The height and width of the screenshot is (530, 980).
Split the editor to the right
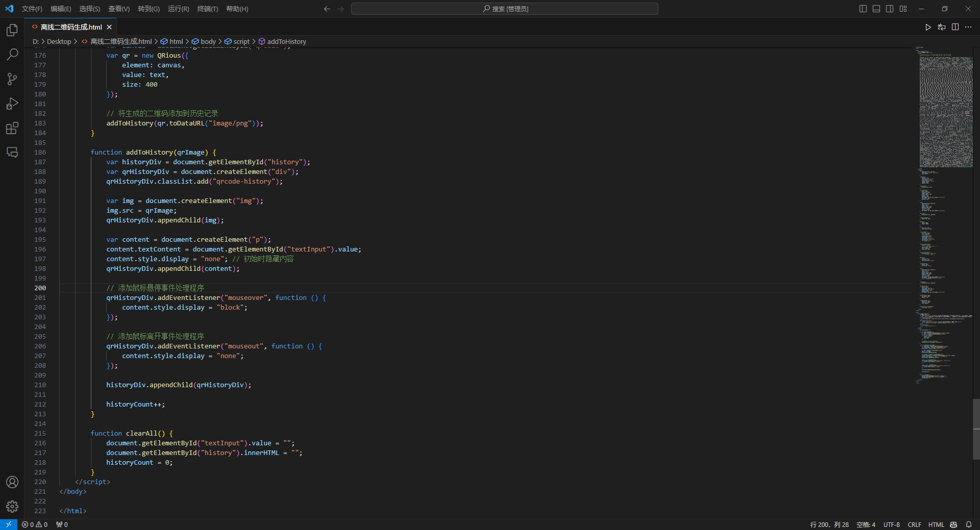pos(955,27)
